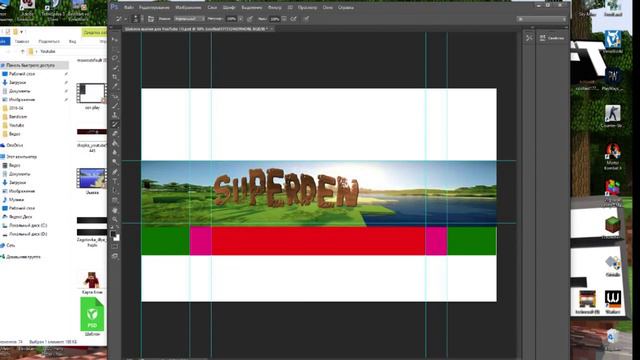Select the Magic Wand tool
The image size is (640, 360).
click(x=115, y=68)
